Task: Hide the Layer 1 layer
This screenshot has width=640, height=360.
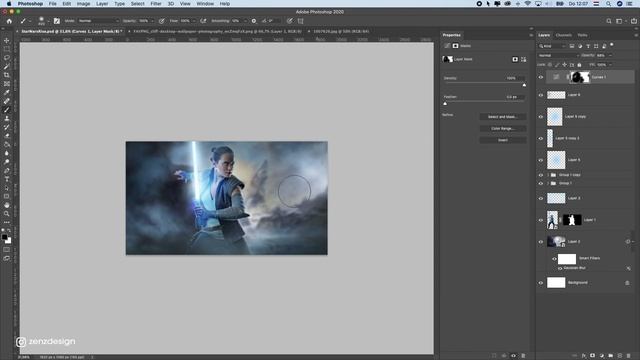Action: click(541, 220)
